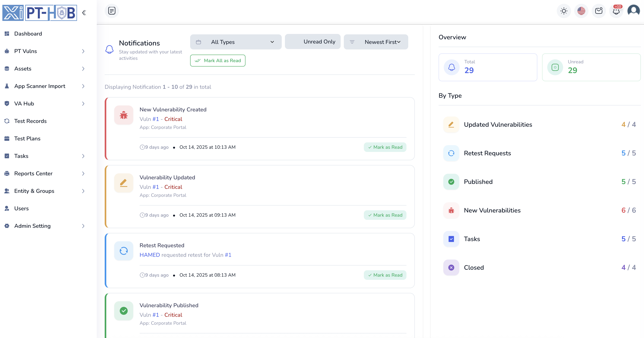Image resolution: width=644 pixels, height=338 pixels.
Task: Click red bug icon of New Vulnerability notification
Action: (124, 115)
